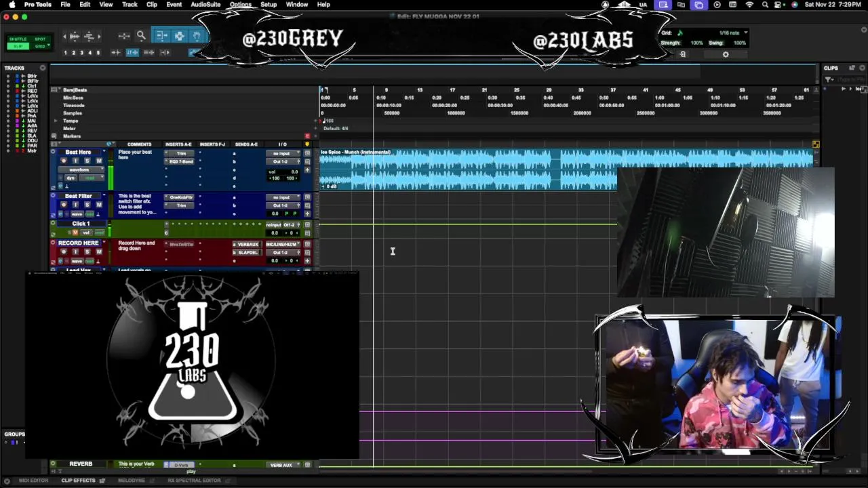
Task: Click zoom preset 5 button
Action: [98, 53]
